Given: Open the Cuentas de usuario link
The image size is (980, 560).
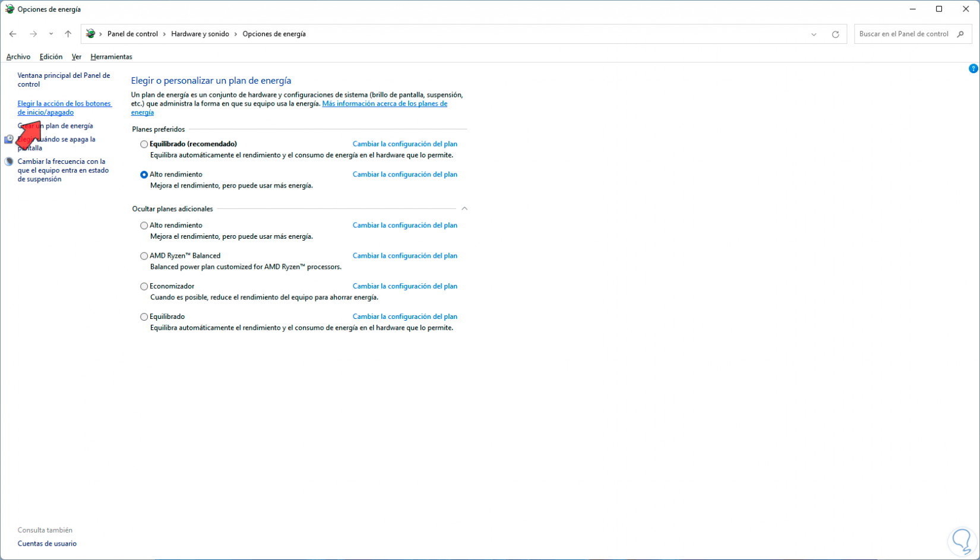Looking at the screenshot, I should point(47,544).
